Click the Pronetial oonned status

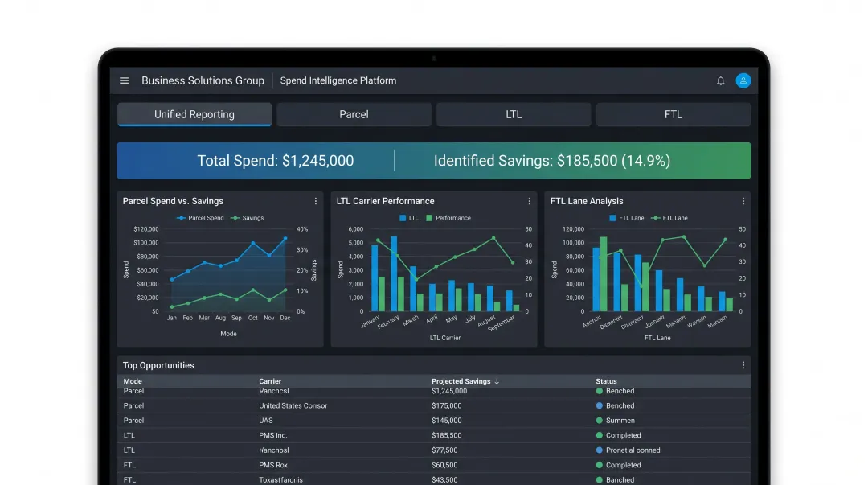628,450
